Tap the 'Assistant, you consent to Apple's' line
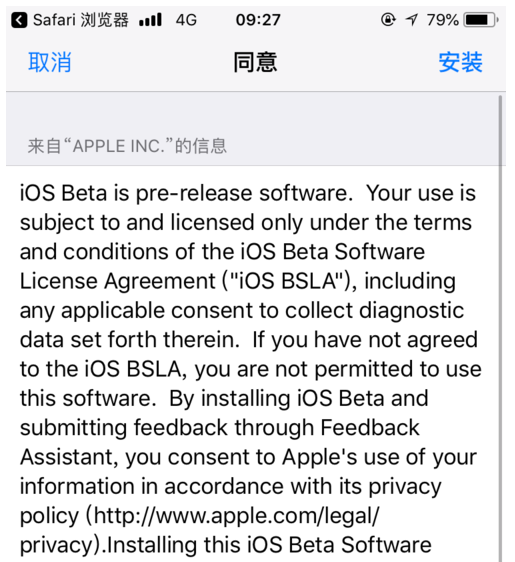This screenshot has width=515, height=562. tap(189, 458)
